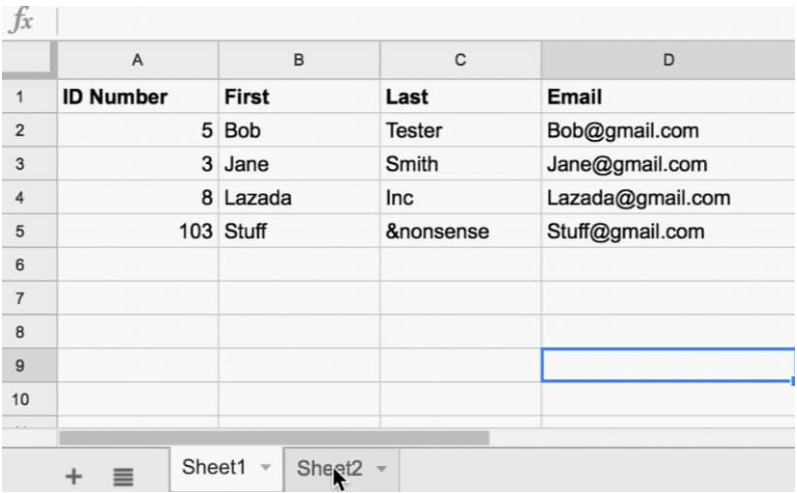The image size is (797, 493).
Task: Add a new sheet with plus icon
Action: pos(74,476)
